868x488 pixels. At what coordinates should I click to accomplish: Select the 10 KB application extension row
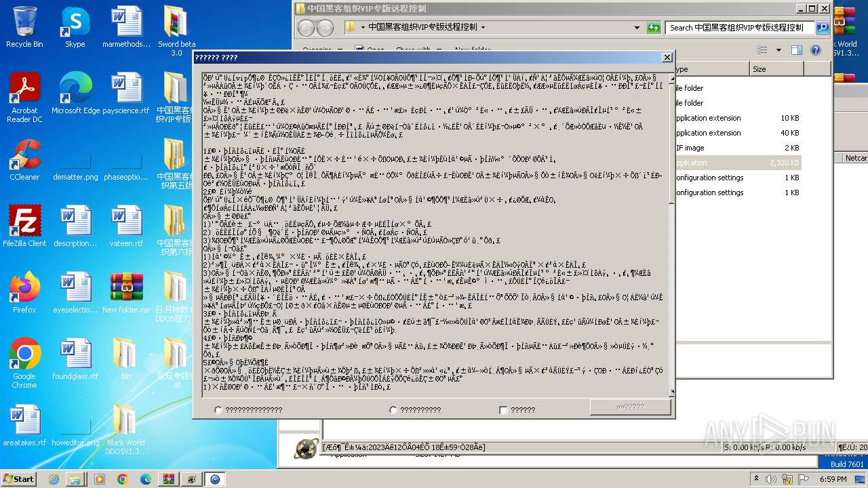click(738, 118)
